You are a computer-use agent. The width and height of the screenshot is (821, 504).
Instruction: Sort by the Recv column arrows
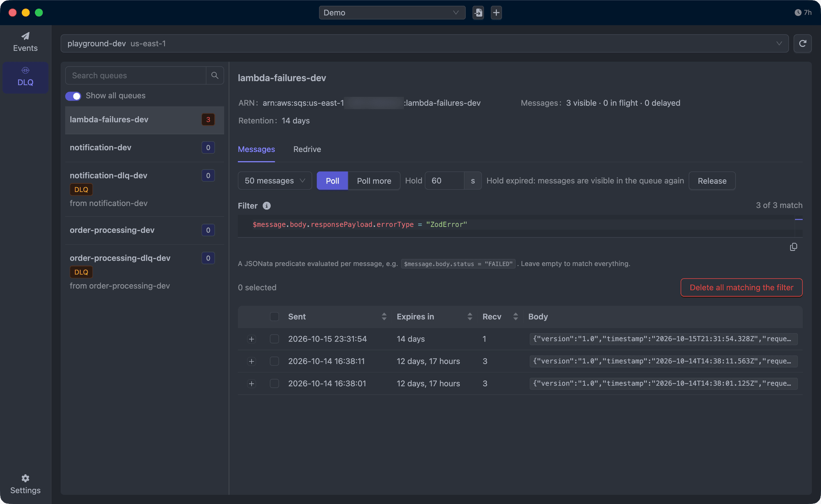516,316
